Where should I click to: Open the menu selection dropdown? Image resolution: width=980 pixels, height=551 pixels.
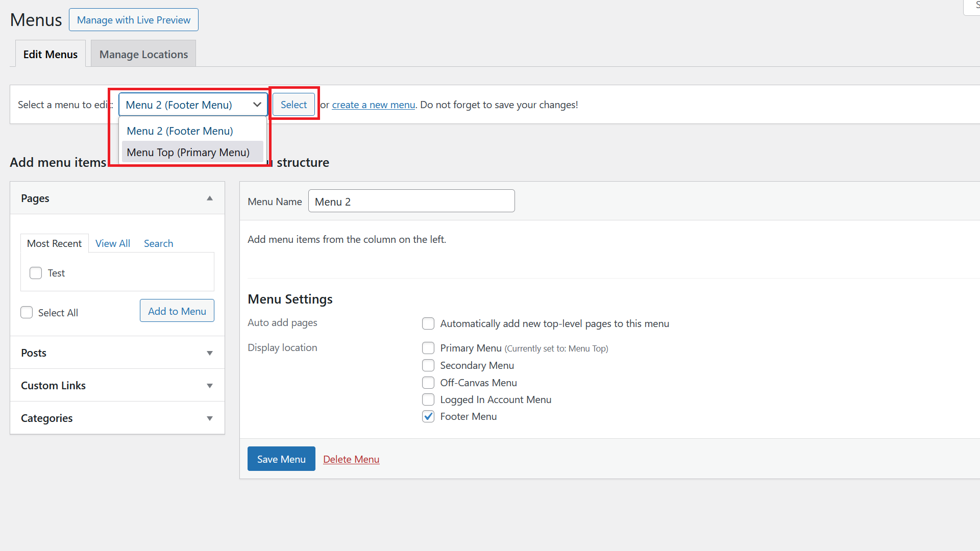[193, 105]
